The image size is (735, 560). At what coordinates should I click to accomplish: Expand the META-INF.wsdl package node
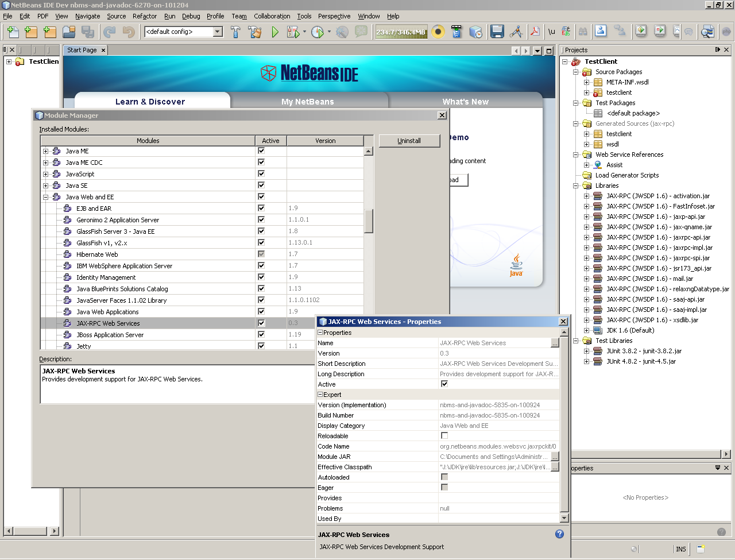click(587, 82)
